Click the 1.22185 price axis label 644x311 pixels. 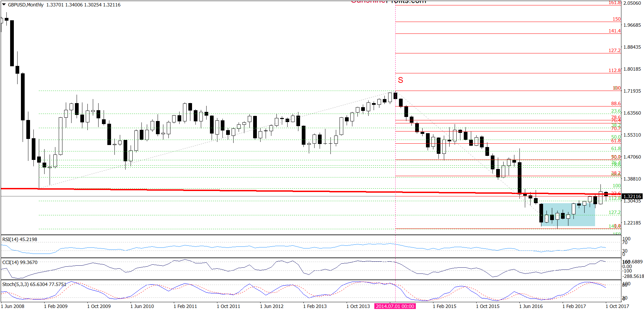point(632,223)
